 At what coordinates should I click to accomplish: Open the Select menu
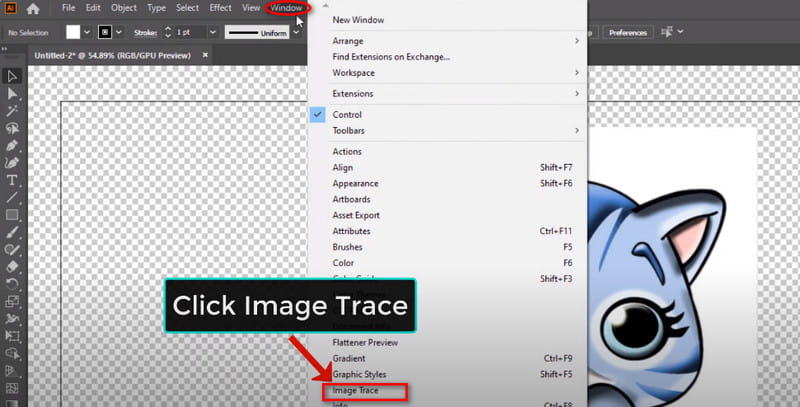[x=188, y=8]
